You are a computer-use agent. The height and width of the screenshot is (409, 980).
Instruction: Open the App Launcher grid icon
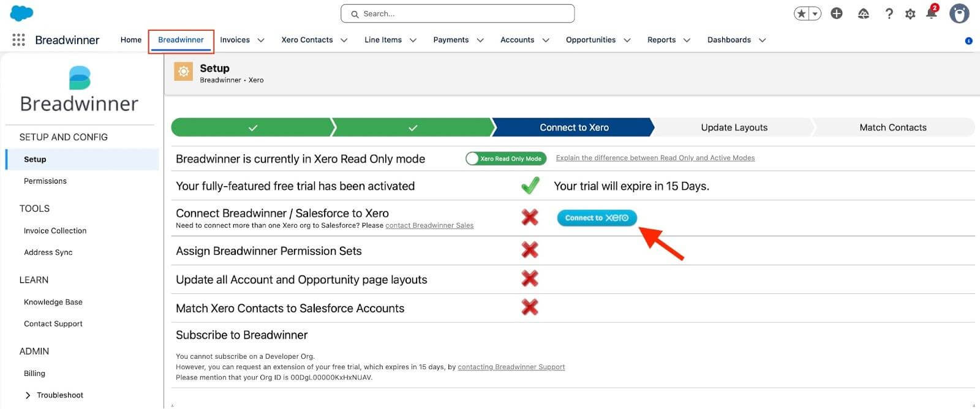[x=18, y=40]
